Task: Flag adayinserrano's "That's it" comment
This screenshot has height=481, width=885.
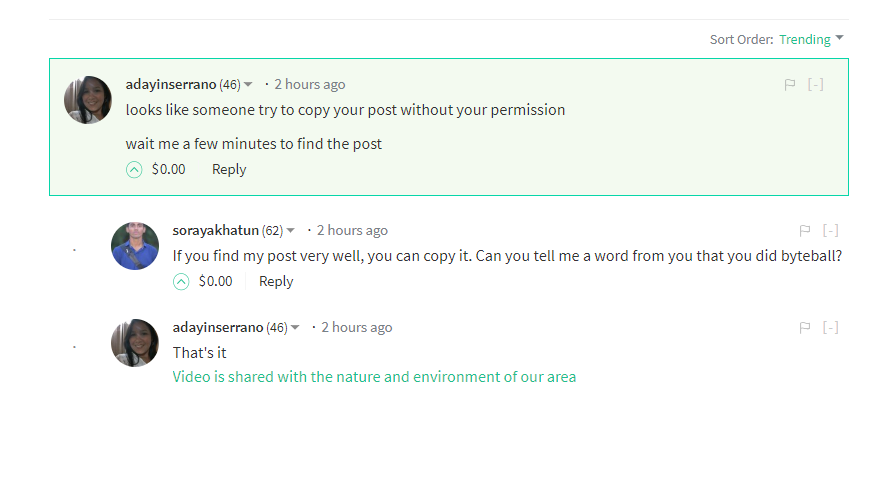Action: (805, 328)
